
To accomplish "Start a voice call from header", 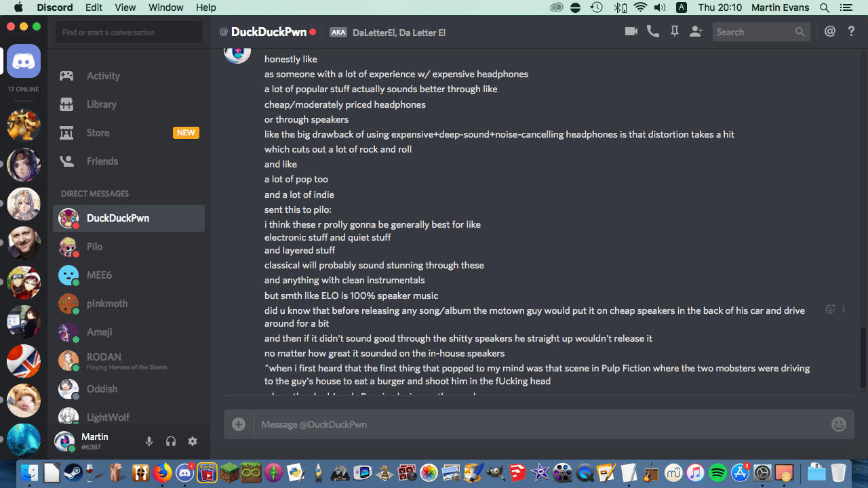I will (x=653, y=31).
